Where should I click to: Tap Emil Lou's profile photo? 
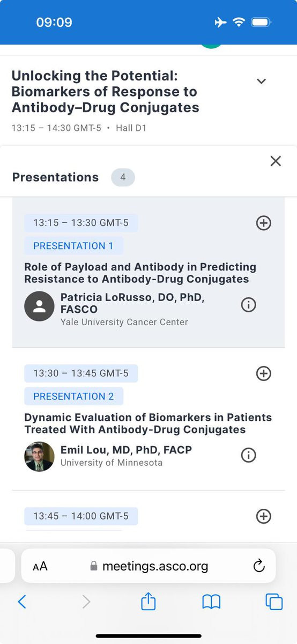pos(39,457)
